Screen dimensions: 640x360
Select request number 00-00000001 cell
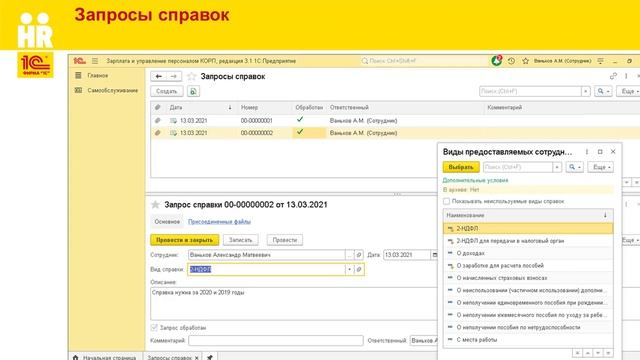click(256, 120)
